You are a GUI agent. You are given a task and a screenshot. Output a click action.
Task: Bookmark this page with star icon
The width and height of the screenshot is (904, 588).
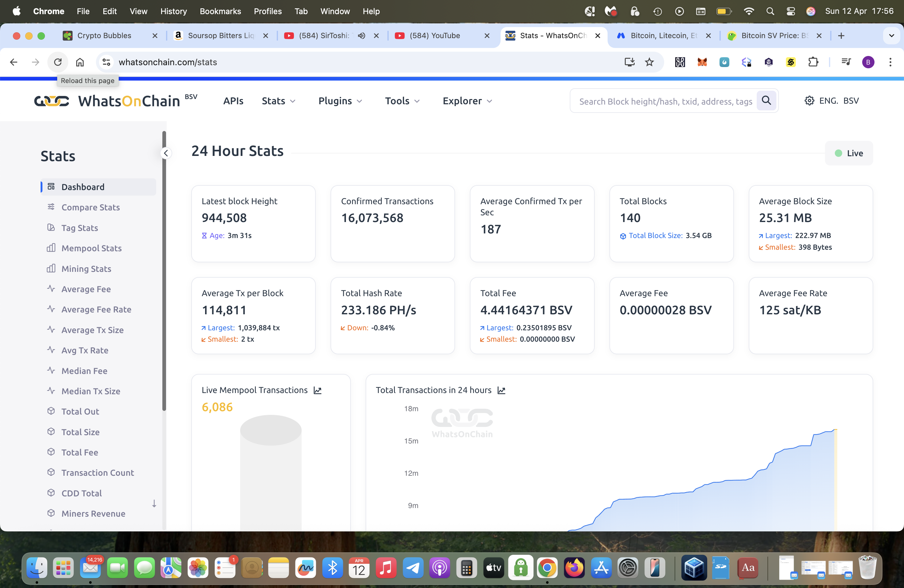(x=649, y=62)
